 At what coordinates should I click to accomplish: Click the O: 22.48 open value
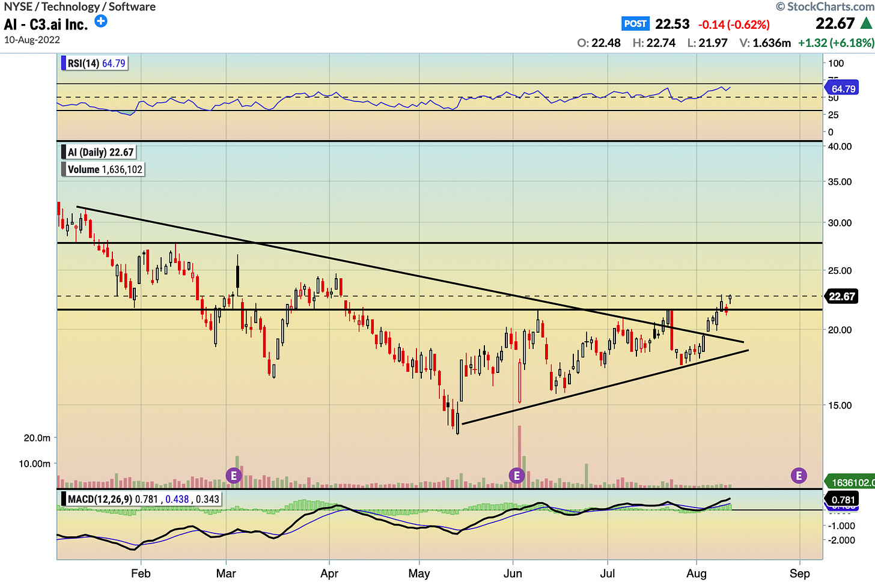(599, 43)
